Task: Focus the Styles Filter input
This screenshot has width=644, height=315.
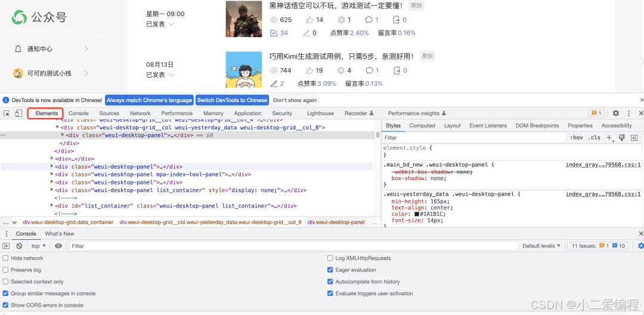Action: [475, 138]
